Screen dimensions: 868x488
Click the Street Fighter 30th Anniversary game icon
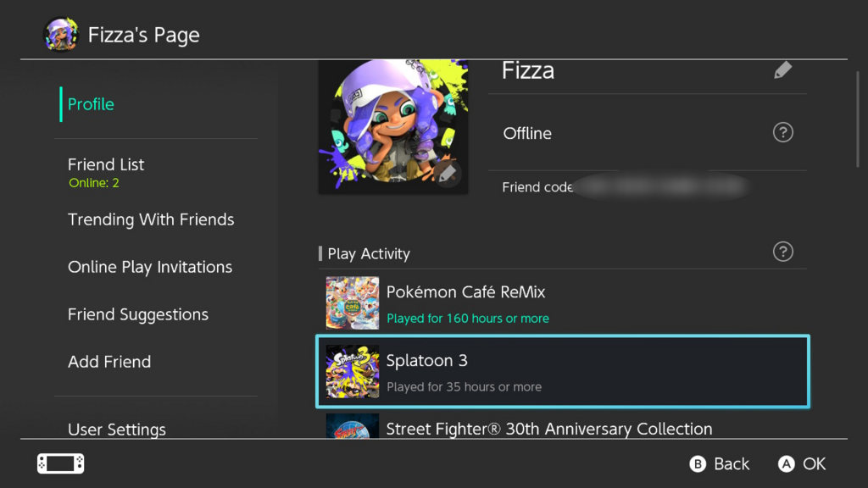click(x=353, y=426)
